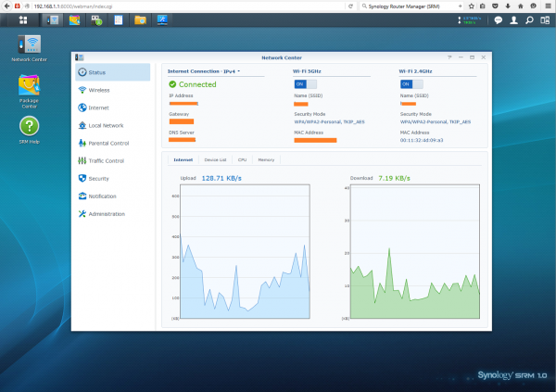The image size is (556, 392).
Task: Open the SRM Help desktop shortcut
Action: tap(30, 130)
